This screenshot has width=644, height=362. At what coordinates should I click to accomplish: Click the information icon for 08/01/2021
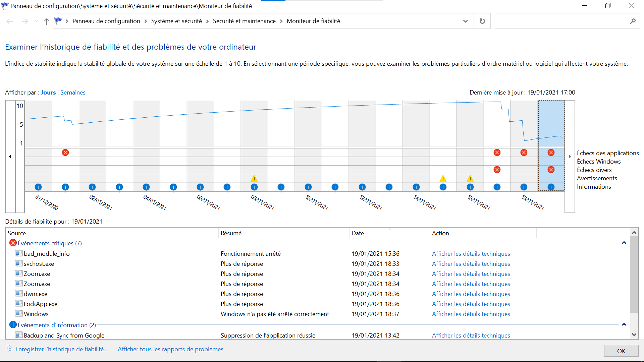[254, 187]
